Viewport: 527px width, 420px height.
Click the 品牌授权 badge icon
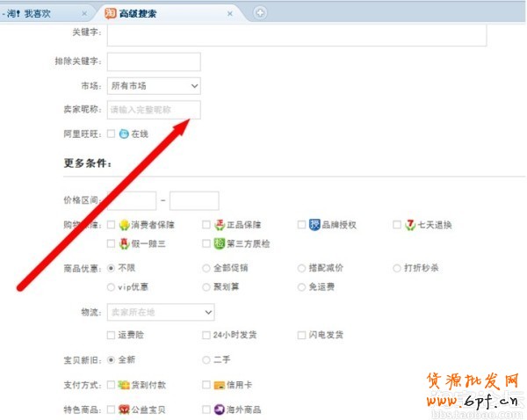314,225
